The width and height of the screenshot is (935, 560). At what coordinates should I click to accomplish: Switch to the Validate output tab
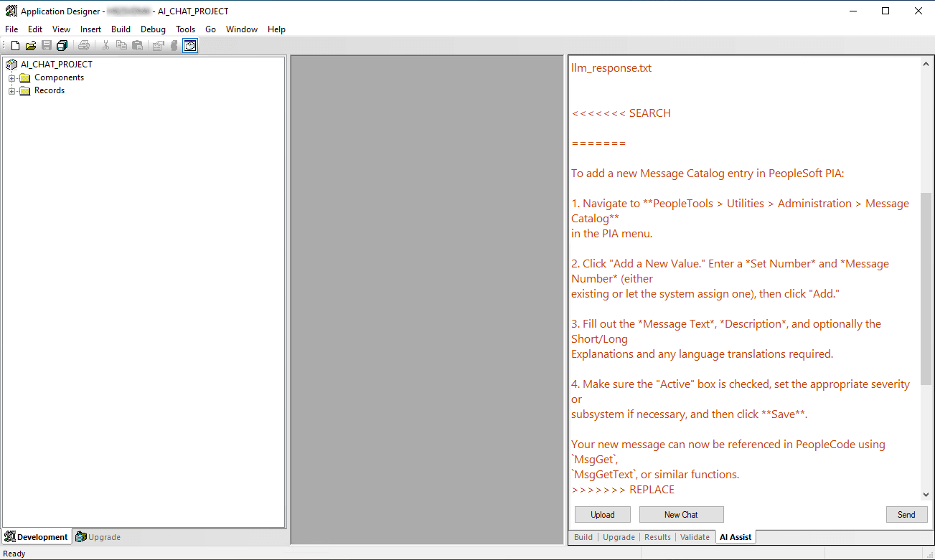pyautogui.click(x=695, y=537)
